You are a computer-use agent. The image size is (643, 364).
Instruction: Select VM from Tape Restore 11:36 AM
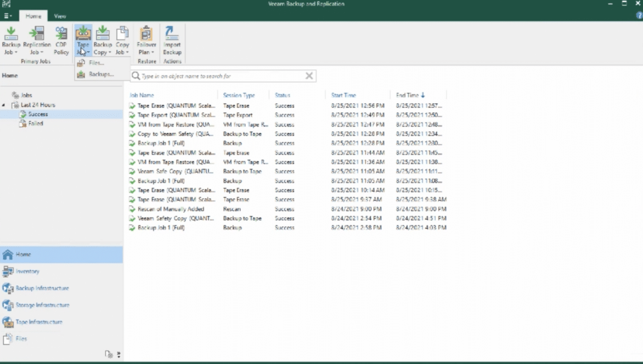coord(287,162)
